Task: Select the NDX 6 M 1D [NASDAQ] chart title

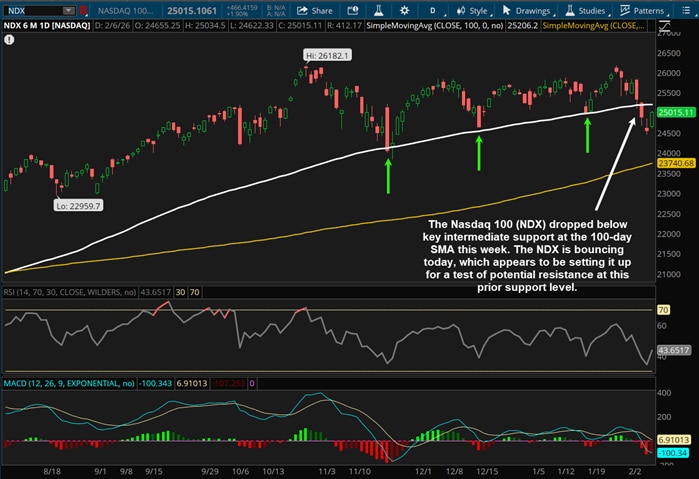Action: point(47,25)
